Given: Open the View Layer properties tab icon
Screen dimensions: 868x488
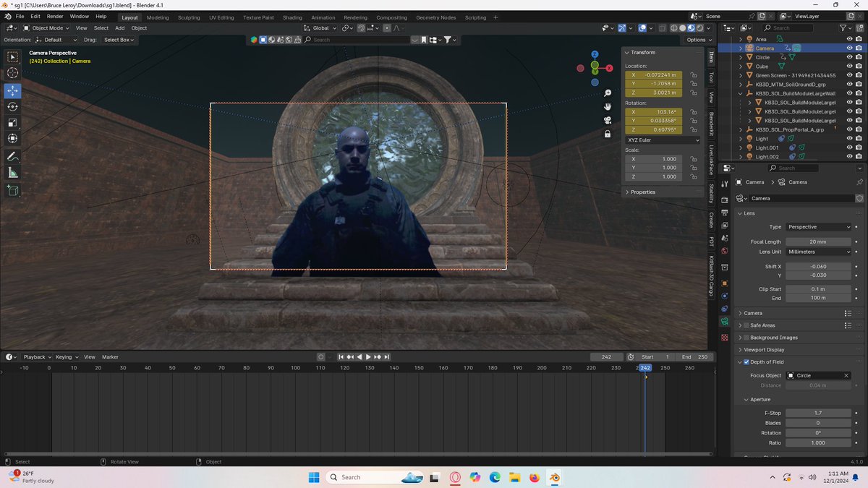Looking at the screenshot, I should (725, 225).
